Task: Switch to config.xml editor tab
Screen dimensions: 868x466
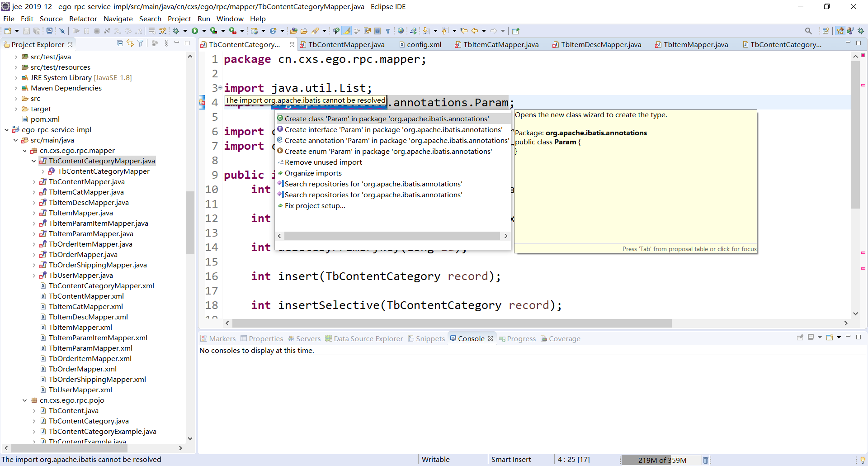Action: 420,44
